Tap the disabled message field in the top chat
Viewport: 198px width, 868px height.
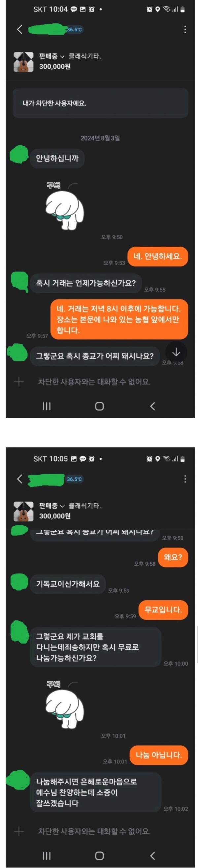[x=94, y=382]
